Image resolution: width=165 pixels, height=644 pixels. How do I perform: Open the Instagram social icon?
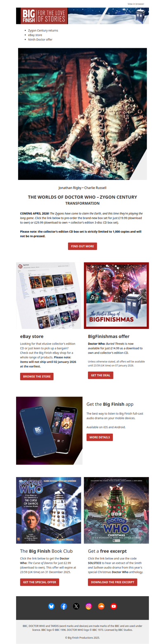pyautogui.click(x=89, y=606)
